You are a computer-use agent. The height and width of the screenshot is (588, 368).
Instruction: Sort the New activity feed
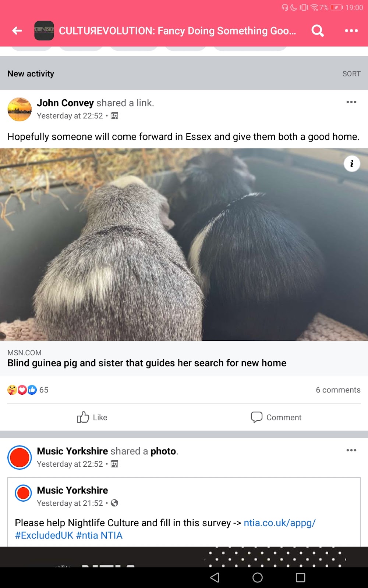click(351, 73)
